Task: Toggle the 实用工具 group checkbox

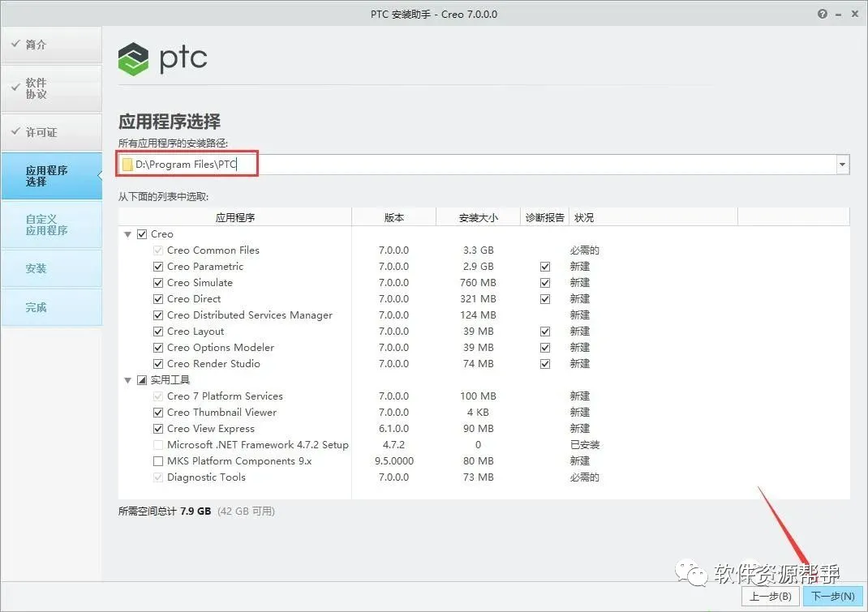Action: tap(142, 379)
